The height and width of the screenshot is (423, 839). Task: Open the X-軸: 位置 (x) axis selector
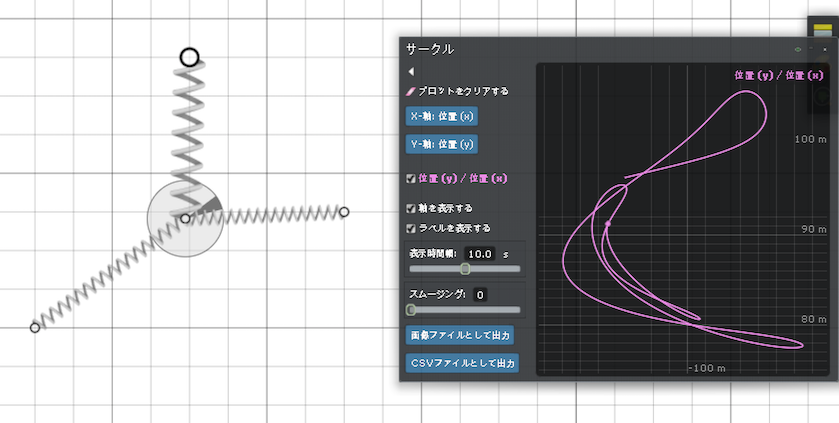tap(441, 116)
